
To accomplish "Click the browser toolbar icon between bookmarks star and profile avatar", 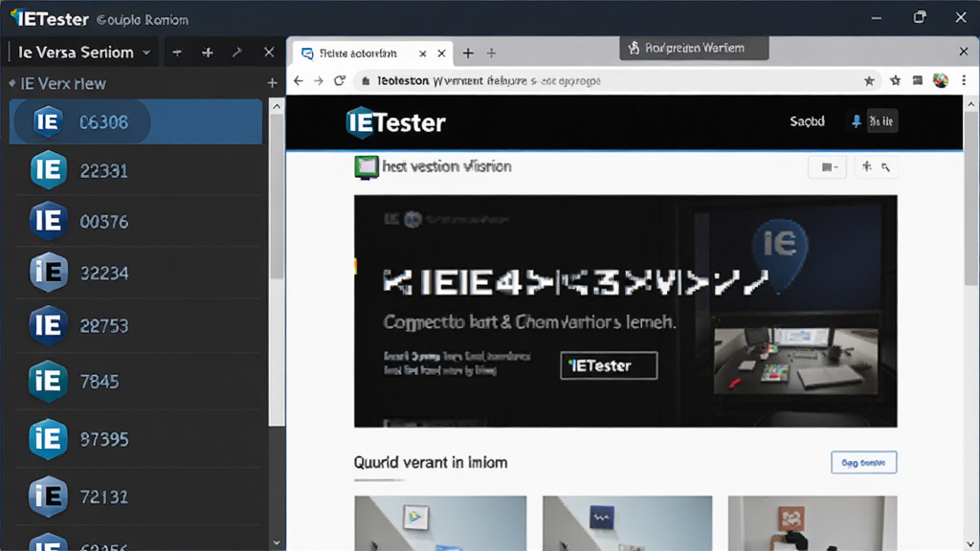I will click(x=917, y=80).
